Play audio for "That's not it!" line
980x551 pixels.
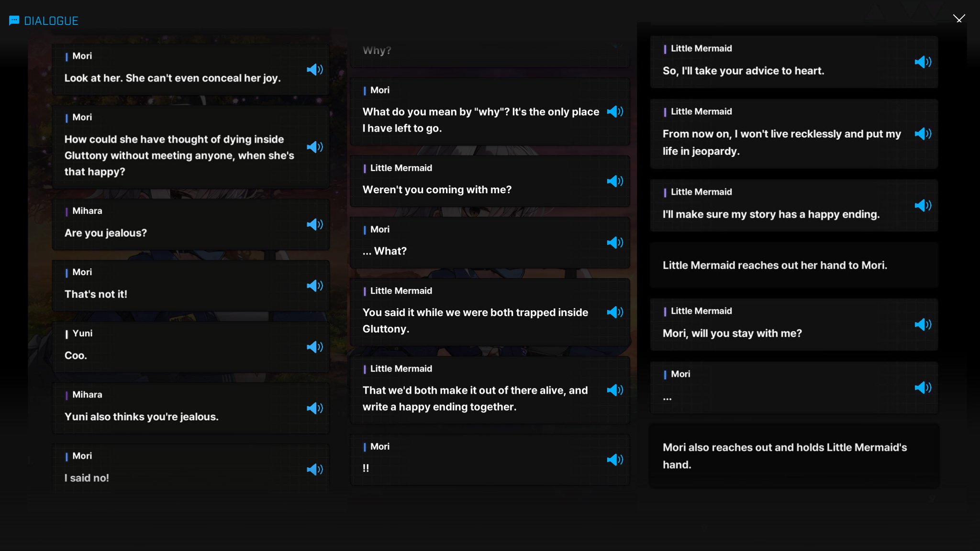pos(315,286)
